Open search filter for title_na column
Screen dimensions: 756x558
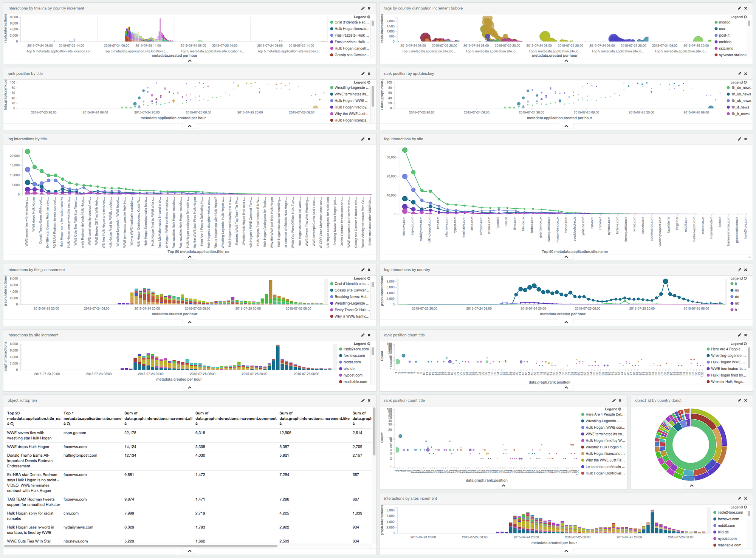(12, 424)
